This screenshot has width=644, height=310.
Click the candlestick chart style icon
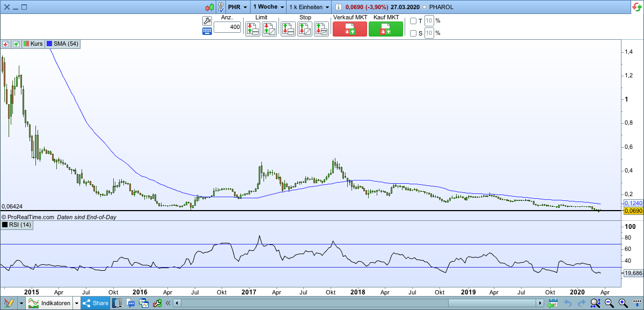[209, 7]
